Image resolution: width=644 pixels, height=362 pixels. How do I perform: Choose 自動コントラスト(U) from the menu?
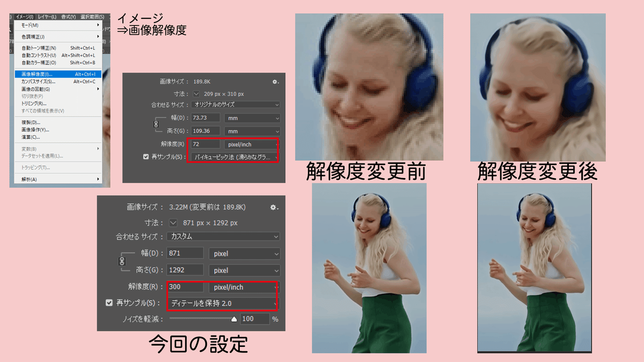pos(58,55)
